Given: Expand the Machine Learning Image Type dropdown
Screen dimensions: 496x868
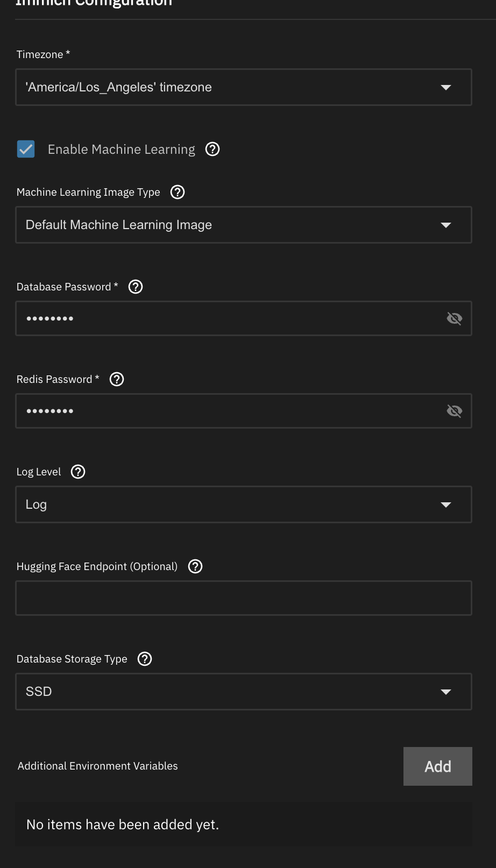Looking at the screenshot, I should (243, 225).
